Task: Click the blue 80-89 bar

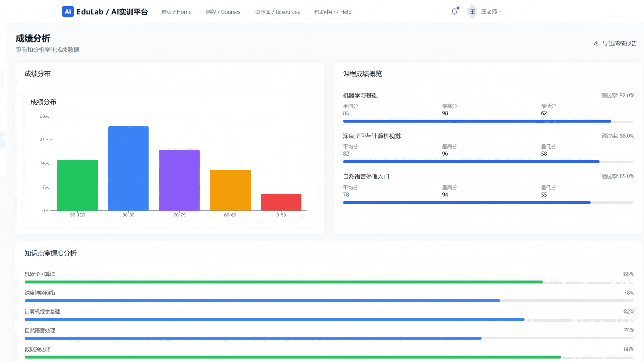Action: [128, 168]
